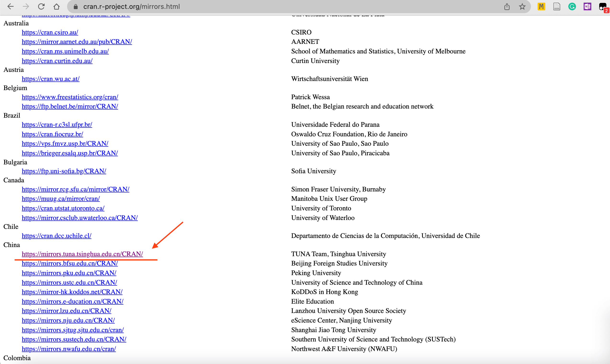The height and width of the screenshot is (364, 610).
Task: Click the lock icon in the address bar
Action: click(x=76, y=7)
